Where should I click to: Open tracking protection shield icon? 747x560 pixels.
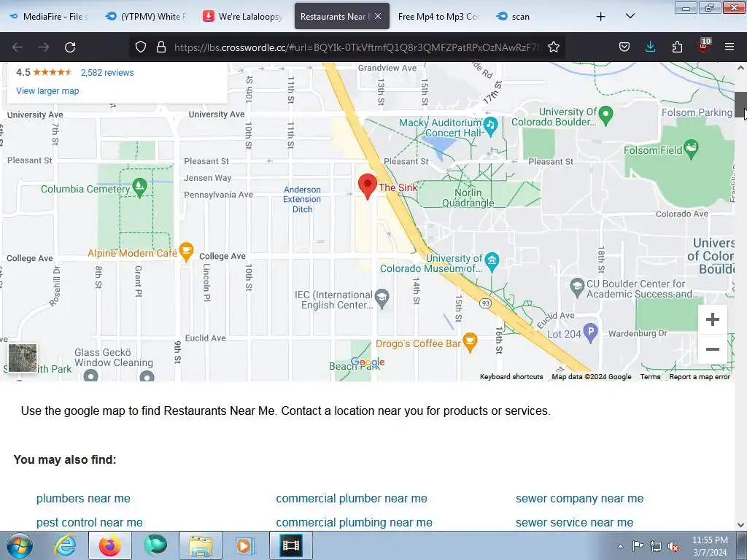click(141, 47)
